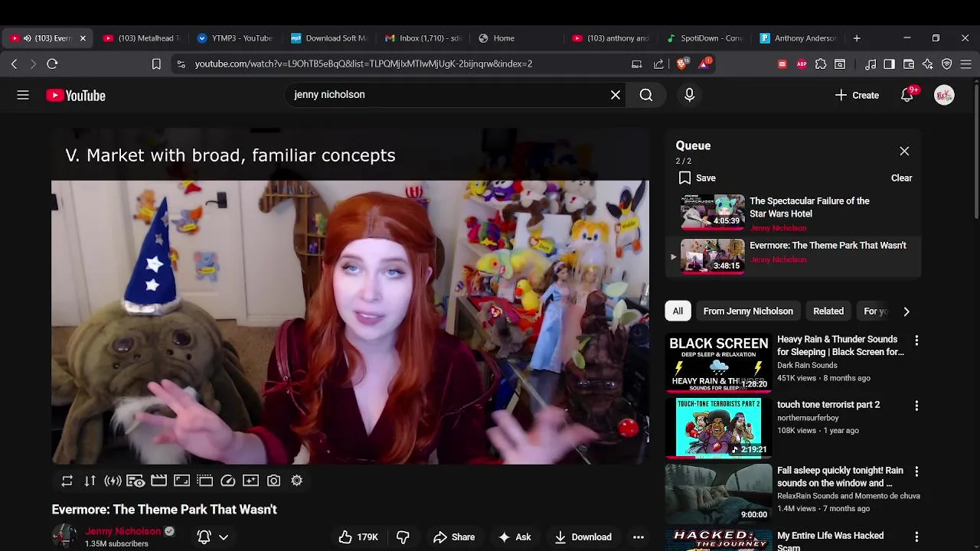Visit the Dark Rain Sounds channel
This screenshot has height=551, width=980.
(807, 365)
